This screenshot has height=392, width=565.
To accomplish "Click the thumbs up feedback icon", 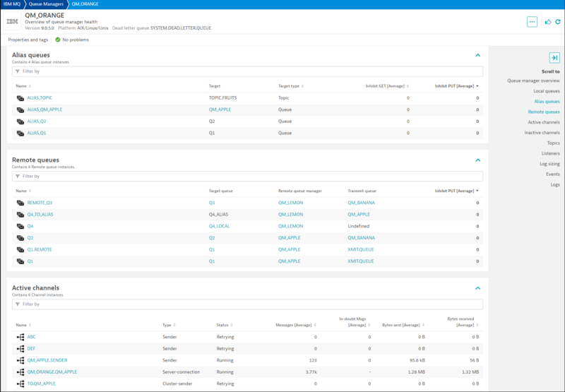I will pyautogui.click(x=548, y=22).
